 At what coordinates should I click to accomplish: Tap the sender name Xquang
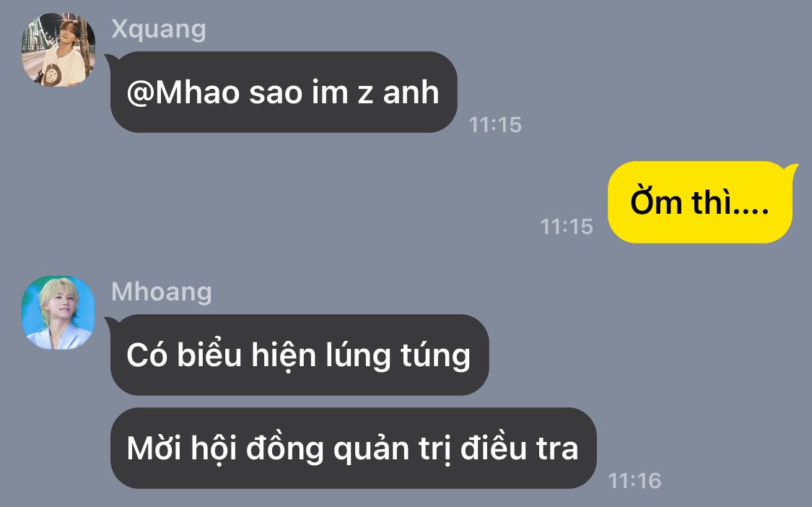click(x=159, y=29)
